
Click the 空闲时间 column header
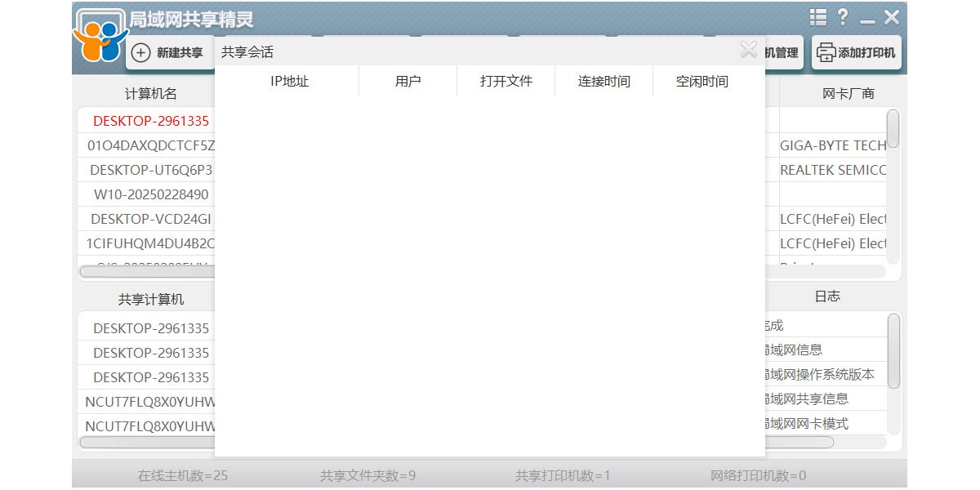[x=702, y=82]
